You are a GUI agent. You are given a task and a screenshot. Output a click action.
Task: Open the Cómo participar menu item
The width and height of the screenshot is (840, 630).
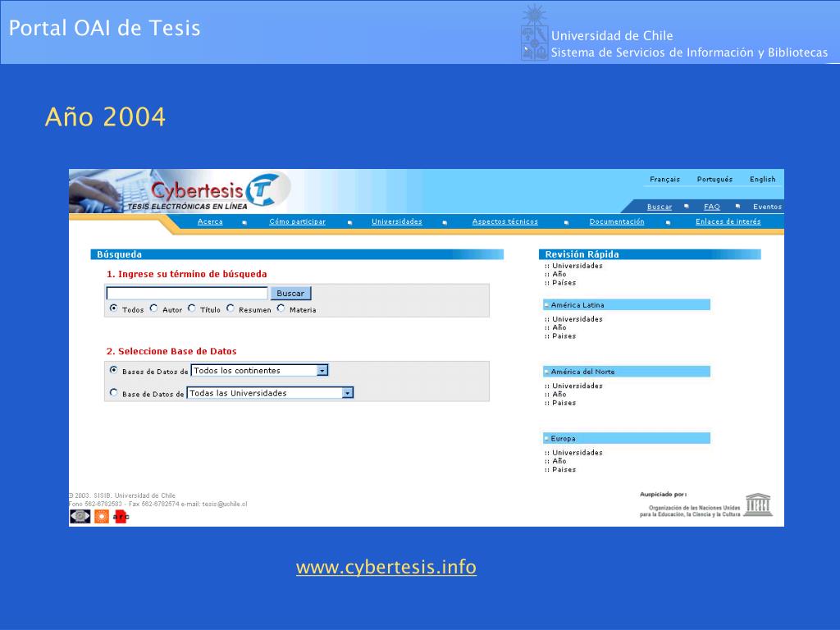pos(297,221)
